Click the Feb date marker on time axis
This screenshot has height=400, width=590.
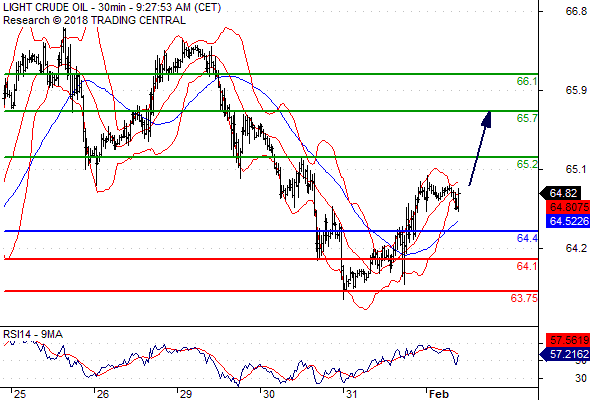(x=439, y=394)
